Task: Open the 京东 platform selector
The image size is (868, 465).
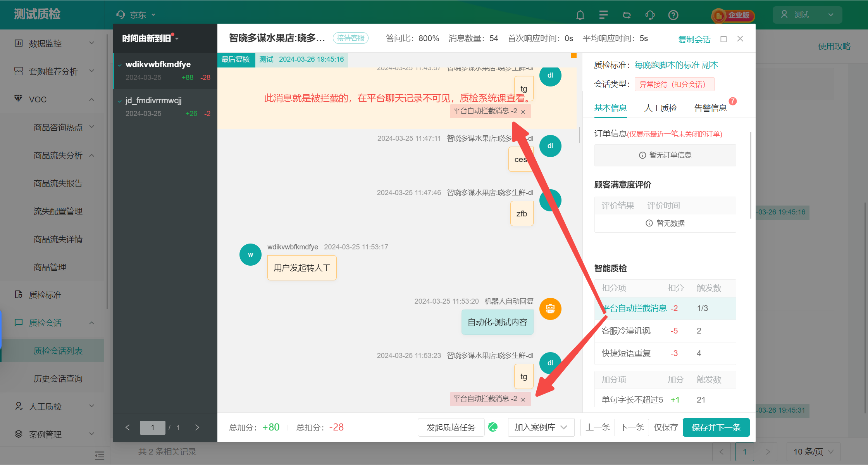Action: (136, 15)
